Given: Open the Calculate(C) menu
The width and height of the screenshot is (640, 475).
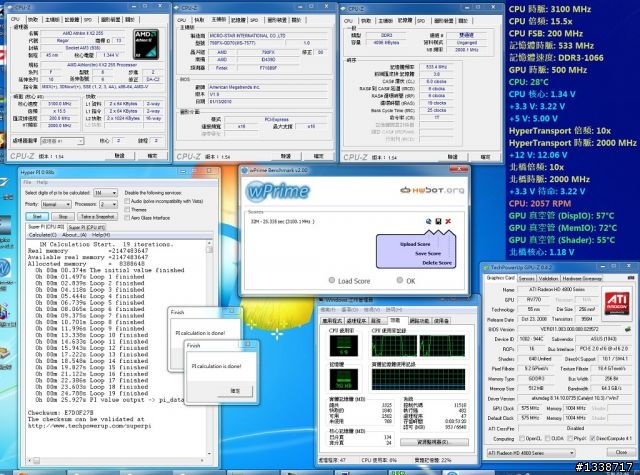Looking at the screenshot, I should click(x=42, y=235).
